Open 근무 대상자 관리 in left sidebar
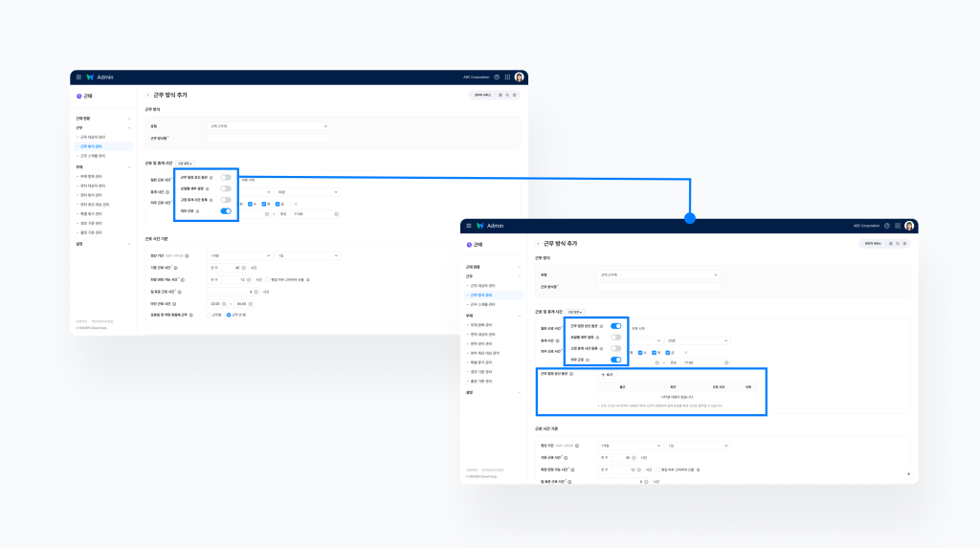The image size is (980, 548). tap(93, 137)
